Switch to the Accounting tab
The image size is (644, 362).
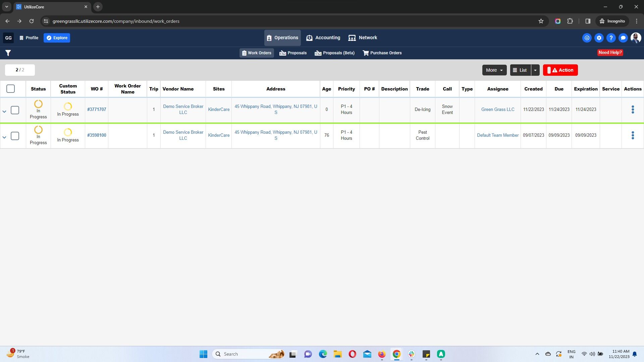[x=323, y=38]
